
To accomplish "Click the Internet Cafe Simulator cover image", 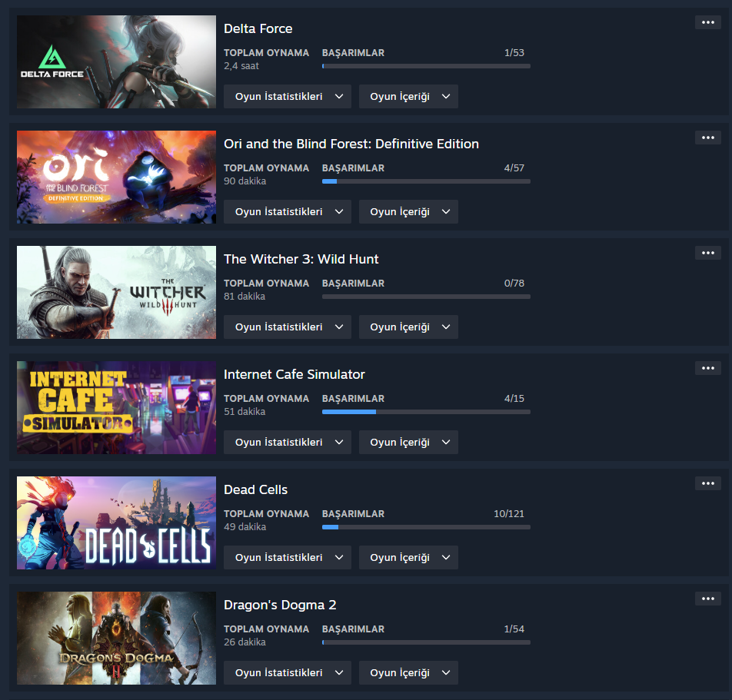I will click(x=116, y=407).
